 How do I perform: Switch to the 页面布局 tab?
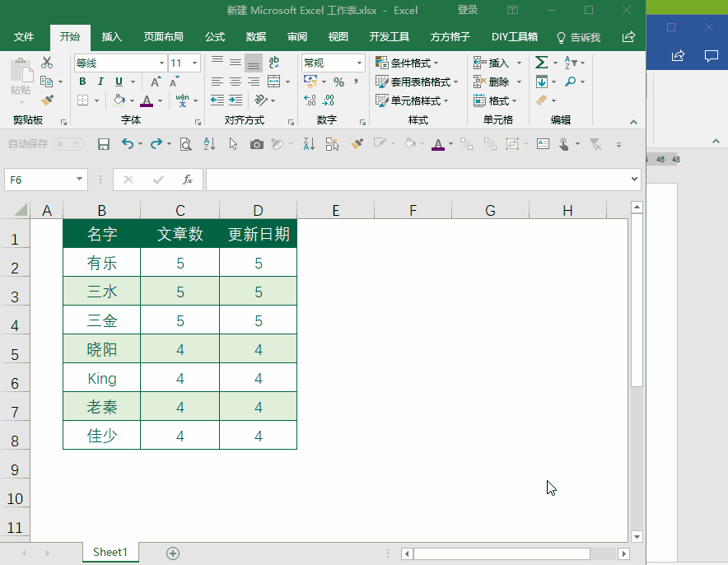coord(163,37)
